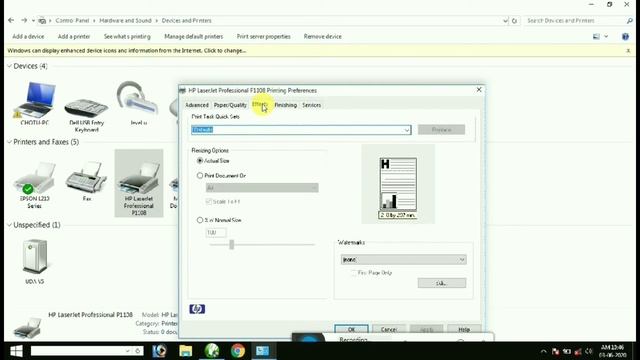Click Add a printer in the toolbar
640x360 pixels.
(74, 36)
